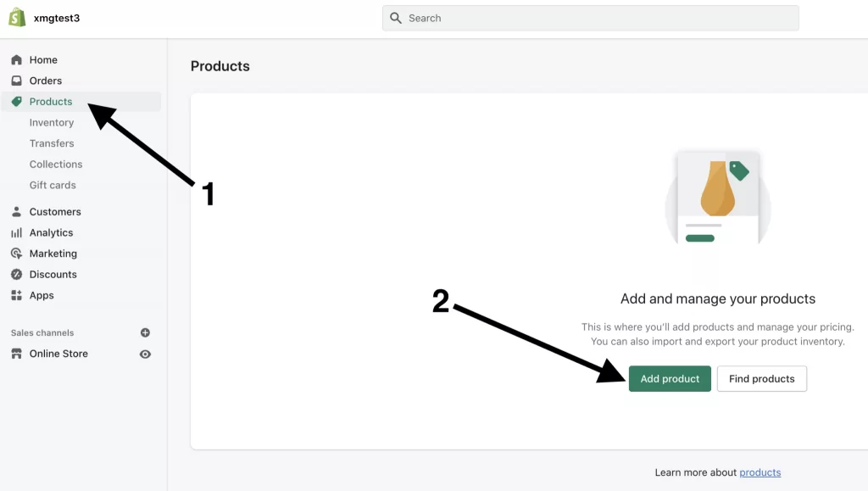868x491 pixels.
Task: Click the Marketing target icon
Action: [17, 254]
